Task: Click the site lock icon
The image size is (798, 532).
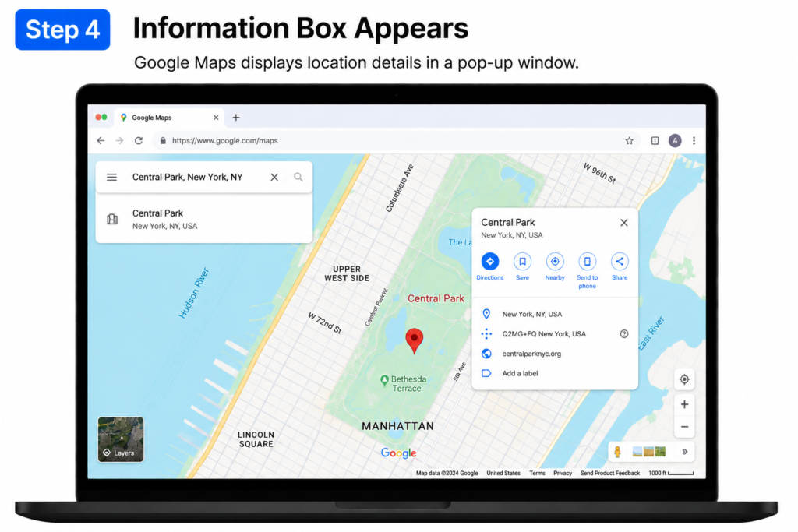Action: pyautogui.click(x=163, y=141)
